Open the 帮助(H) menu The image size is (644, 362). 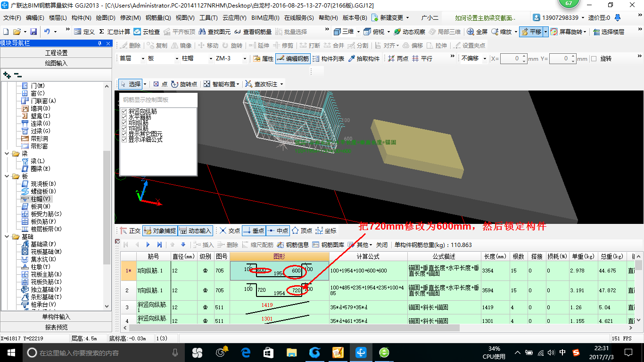click(328, 18)
